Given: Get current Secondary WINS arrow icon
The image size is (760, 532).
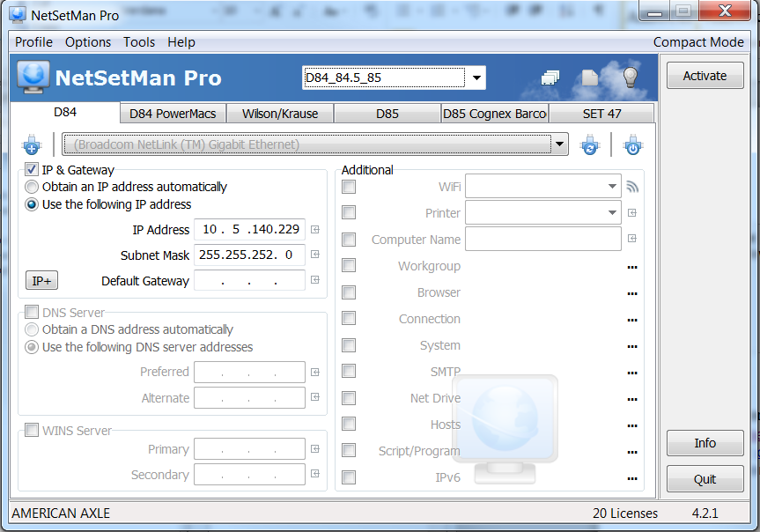Looking at the screenshot, I should point(315,474).
